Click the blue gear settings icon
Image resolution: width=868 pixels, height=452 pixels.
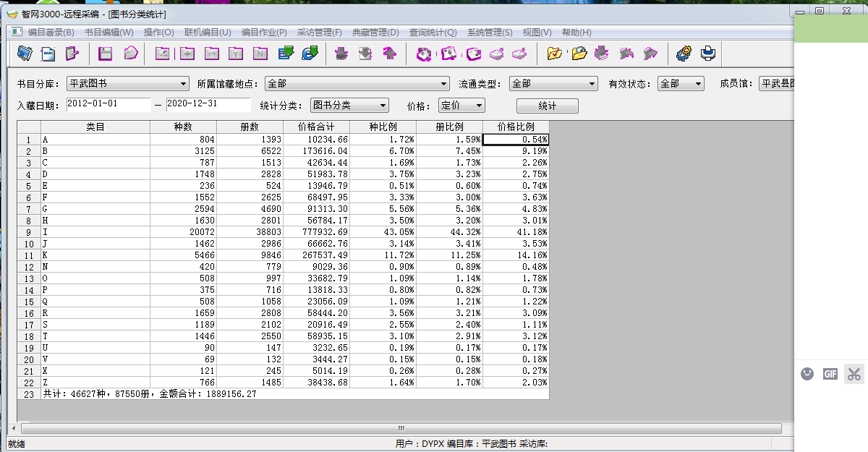click(684, 54)
